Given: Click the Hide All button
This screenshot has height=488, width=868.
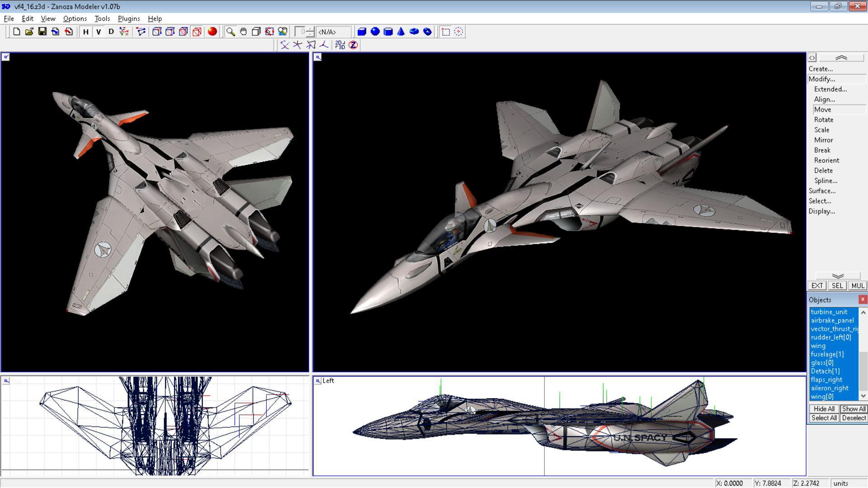Looking at the screenshot, I should tap(824, 408).
